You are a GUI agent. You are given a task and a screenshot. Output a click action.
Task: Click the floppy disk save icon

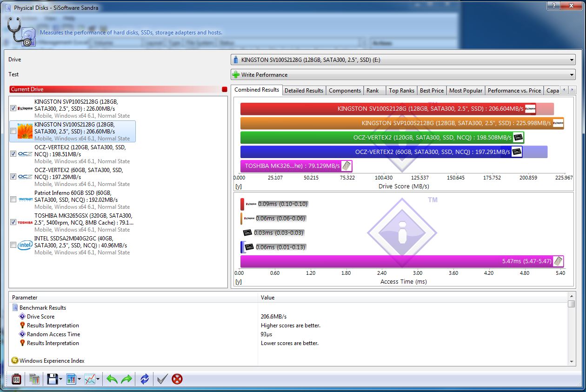click(x=53, y=379)
